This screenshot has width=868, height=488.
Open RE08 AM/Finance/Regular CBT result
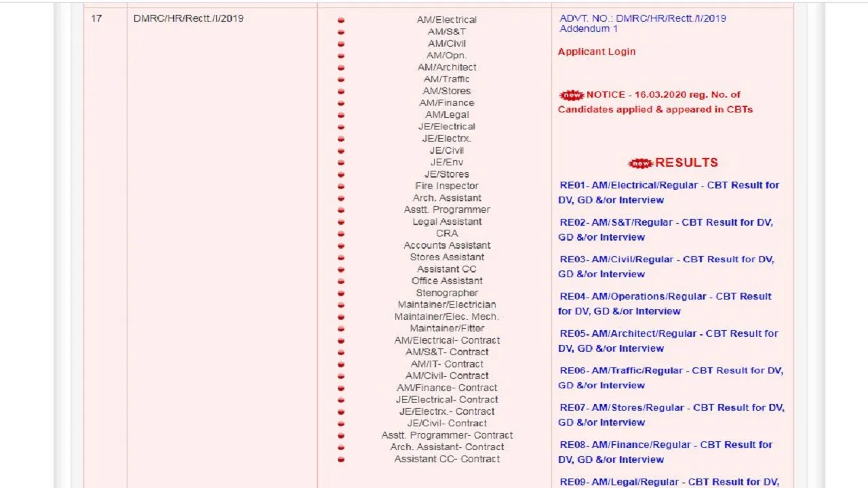pyautogui.click(x=665, y=452)
